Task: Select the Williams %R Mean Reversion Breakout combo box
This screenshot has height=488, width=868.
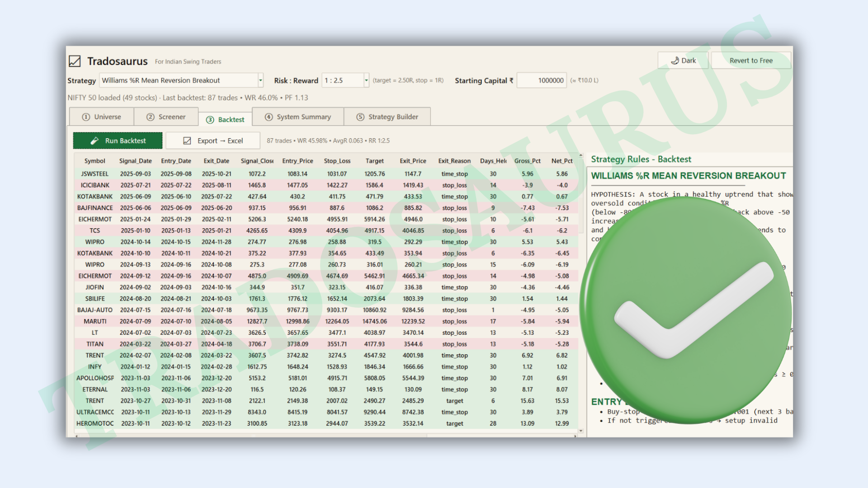Action: (181, 80)
